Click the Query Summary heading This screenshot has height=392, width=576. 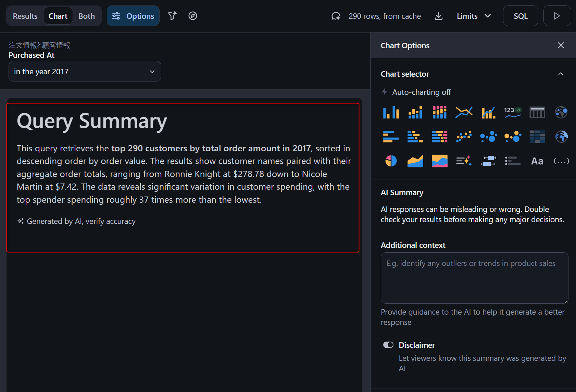[92, 121]
